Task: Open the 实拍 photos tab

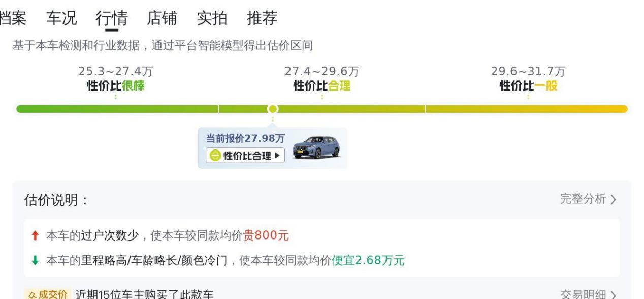Action: pyautogui.click(x=212, y=18)
